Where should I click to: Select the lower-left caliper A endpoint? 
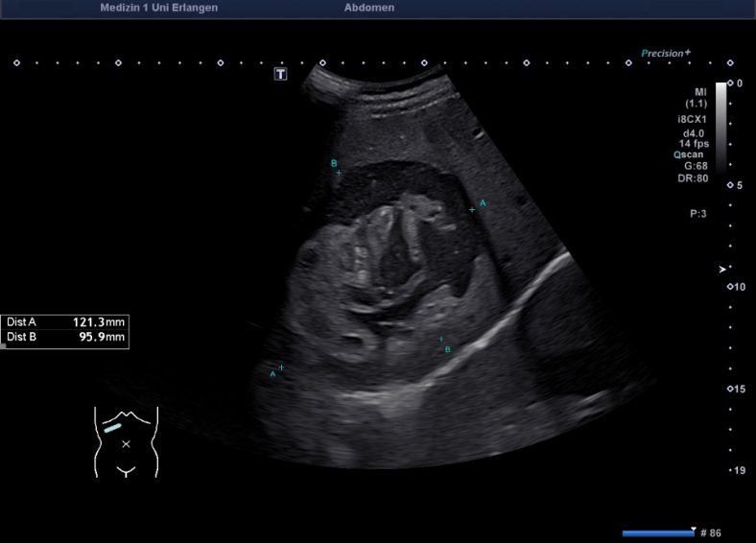coord(281,367)
